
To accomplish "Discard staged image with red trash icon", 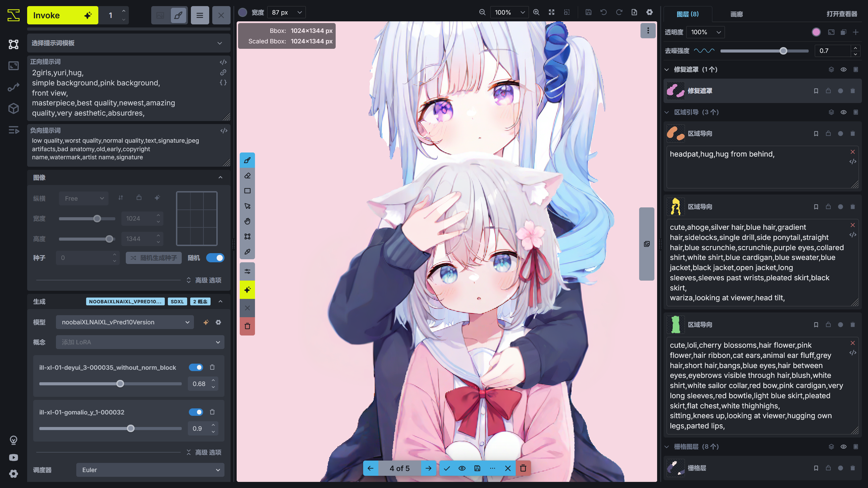I will pos(523,468).
